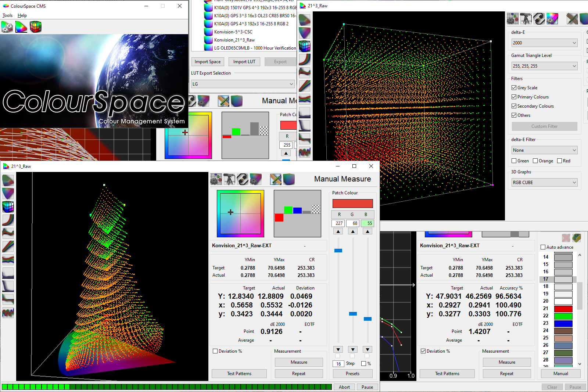Click the colour gamut triangle icon under Tools

coord(21,27)
